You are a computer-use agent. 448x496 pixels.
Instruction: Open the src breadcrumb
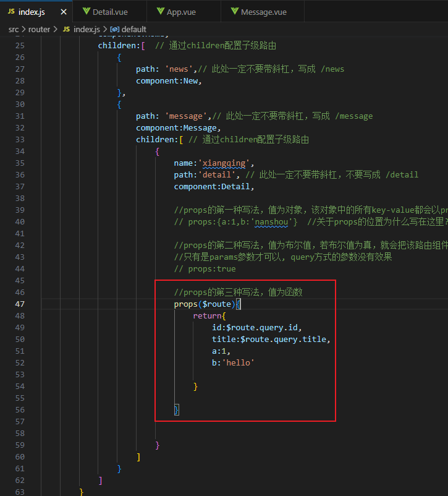click(14, 30)
